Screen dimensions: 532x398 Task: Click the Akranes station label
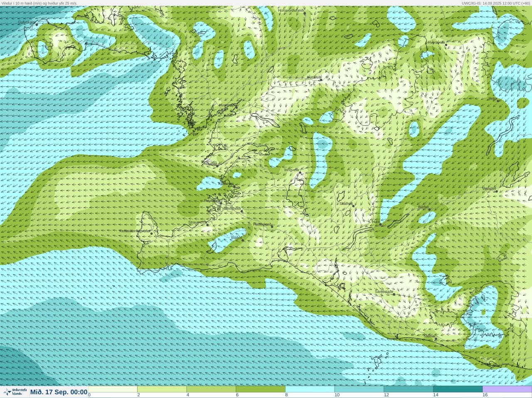coord(210,164)
